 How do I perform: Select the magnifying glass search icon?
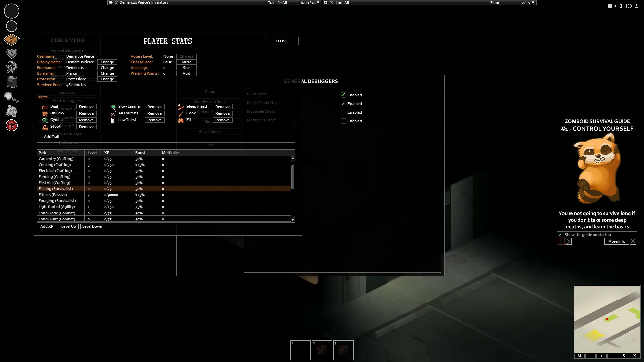point(11,96)
